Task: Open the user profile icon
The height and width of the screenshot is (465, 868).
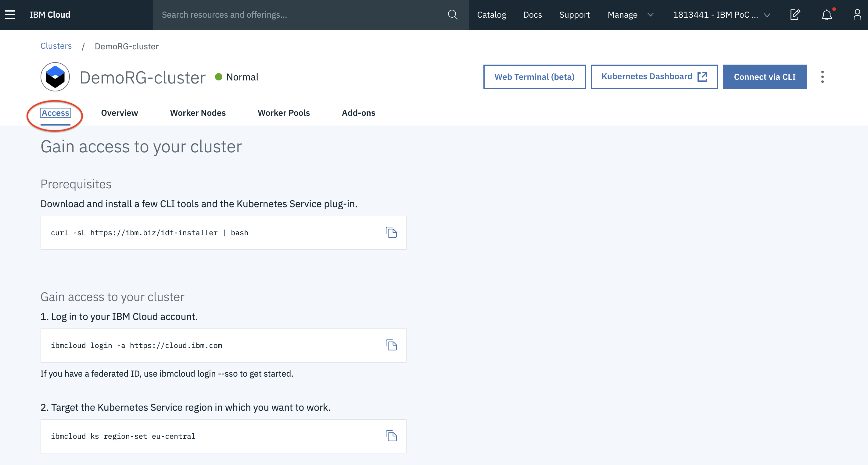Action: pyautogui.click(x=857, y=15)
